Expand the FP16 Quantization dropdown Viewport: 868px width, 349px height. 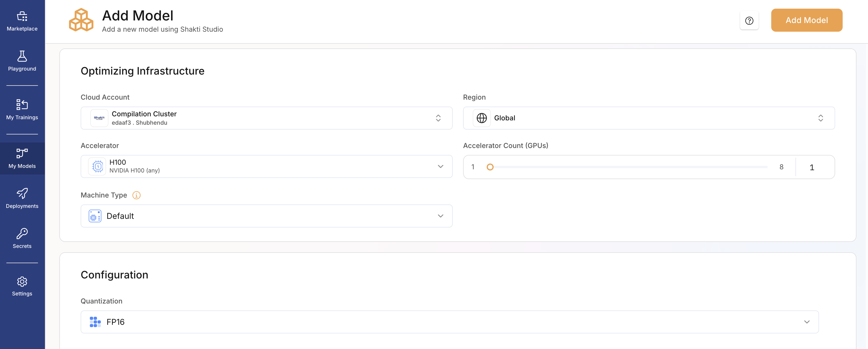tap(449, 322)
